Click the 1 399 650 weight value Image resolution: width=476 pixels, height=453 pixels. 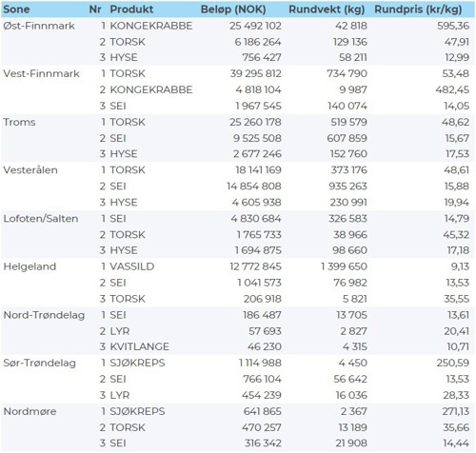(344, 266)
